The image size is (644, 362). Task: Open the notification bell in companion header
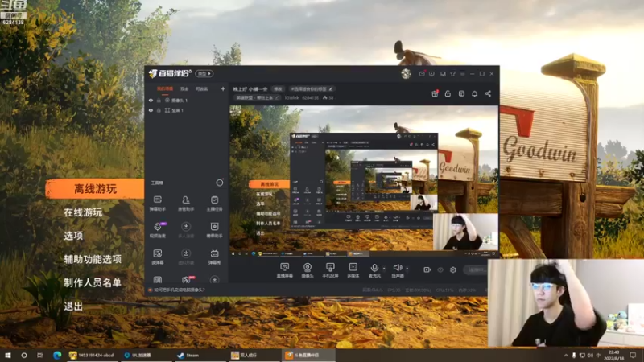pos(474,93)
